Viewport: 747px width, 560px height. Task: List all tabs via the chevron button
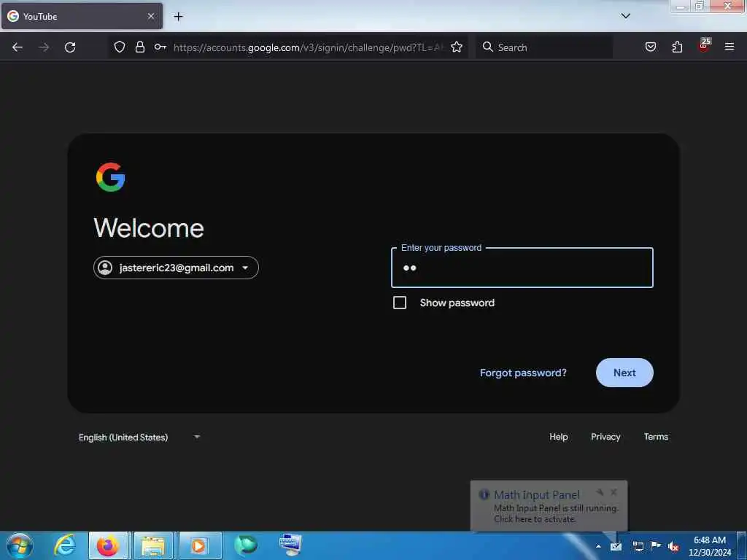click(625, 16)
